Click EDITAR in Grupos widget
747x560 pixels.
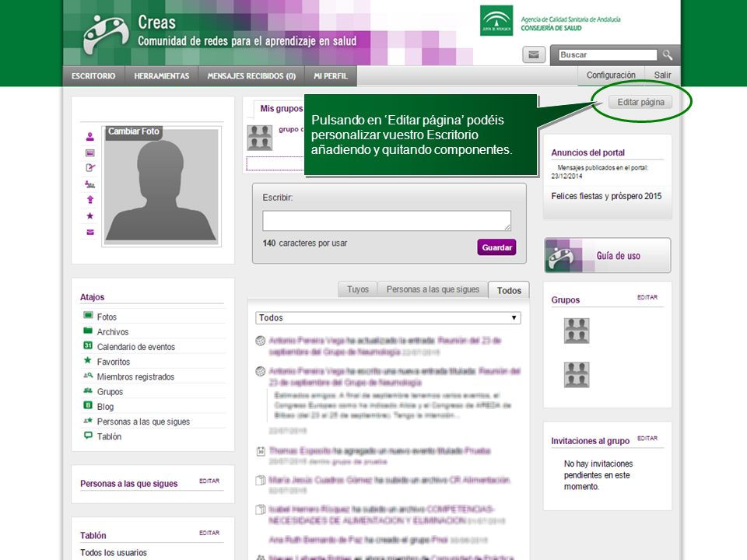tap(647, 297)
